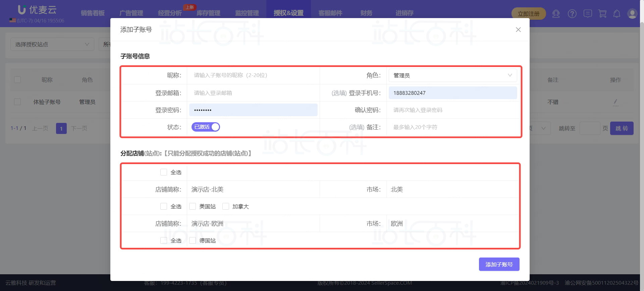This screenshot has height=291, width=644.
Task: Click the 立即注册 button
Action: (528, 14)
